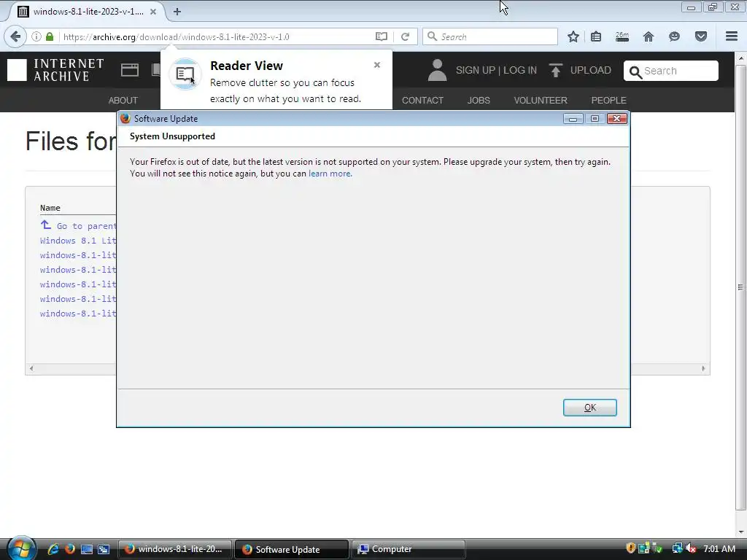Click the UPLOAD link
Viewport: 747px width, 560px height.
(x=590, y=70)
